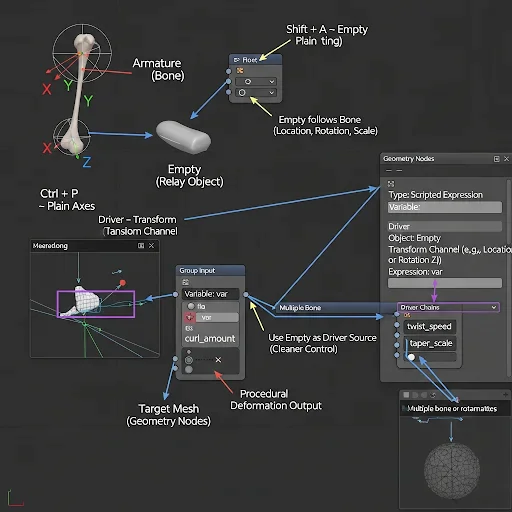Click the socket left of twist_speed
The width and height of the screenshot is (512, 512).
tap(397, 325)
